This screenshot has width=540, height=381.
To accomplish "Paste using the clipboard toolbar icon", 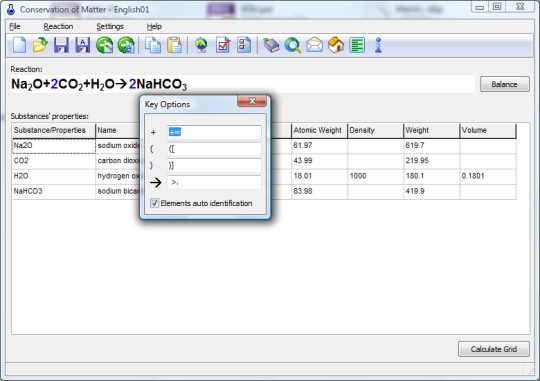I will 174,45.
